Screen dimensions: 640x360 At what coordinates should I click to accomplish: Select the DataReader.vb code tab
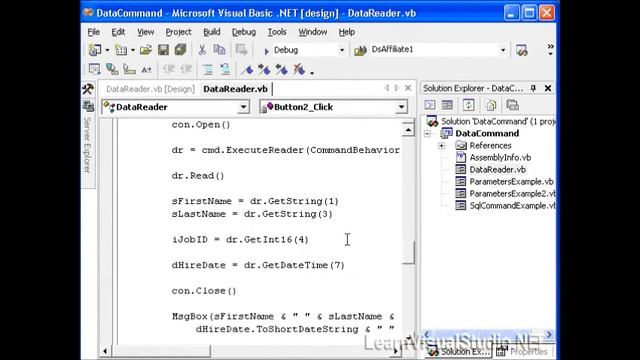(236, 89)
